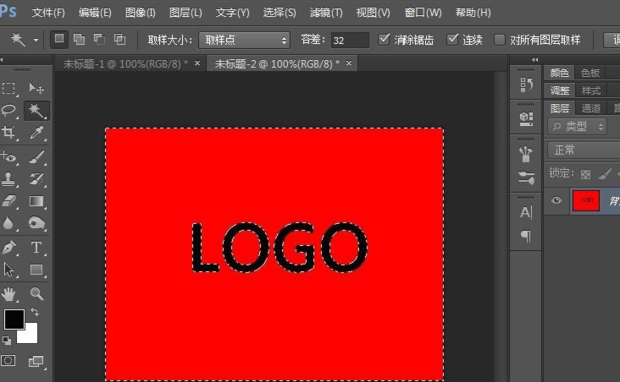Select the Sponge tool
This screenshot has height=382, width=620.
click(36, 223)
